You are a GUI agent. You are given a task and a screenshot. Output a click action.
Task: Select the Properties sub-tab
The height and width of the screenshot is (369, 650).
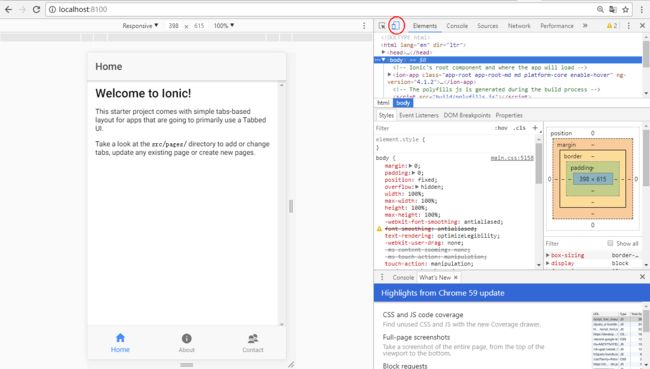[x=509, y=115]
